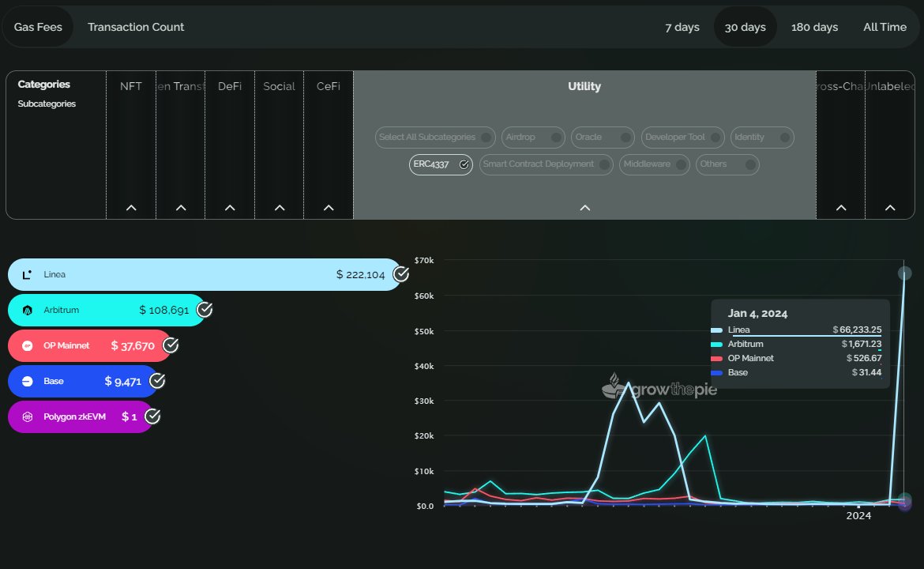Click the Base $9,471 bar
The width and height of the screenshot is (924, 569).
[82, 381]
